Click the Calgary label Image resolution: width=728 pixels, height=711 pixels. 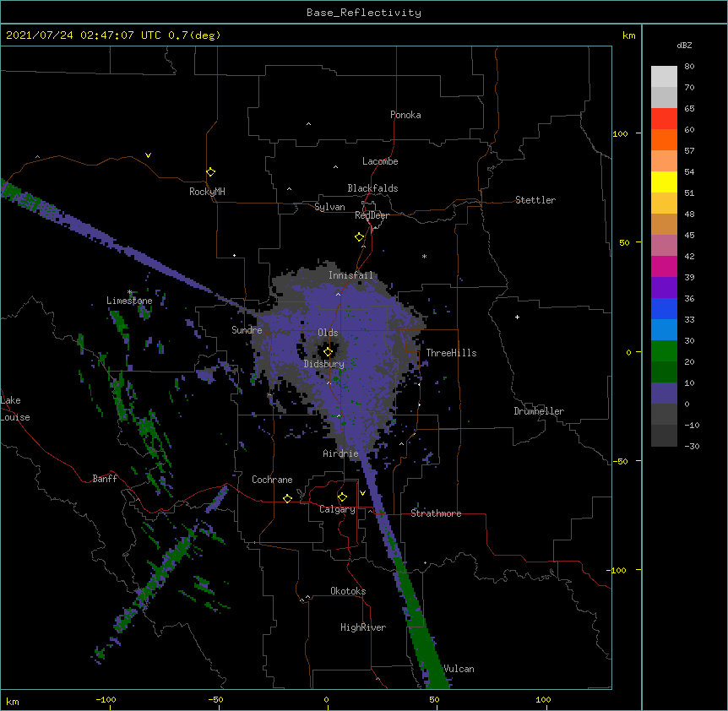[337, 509]
